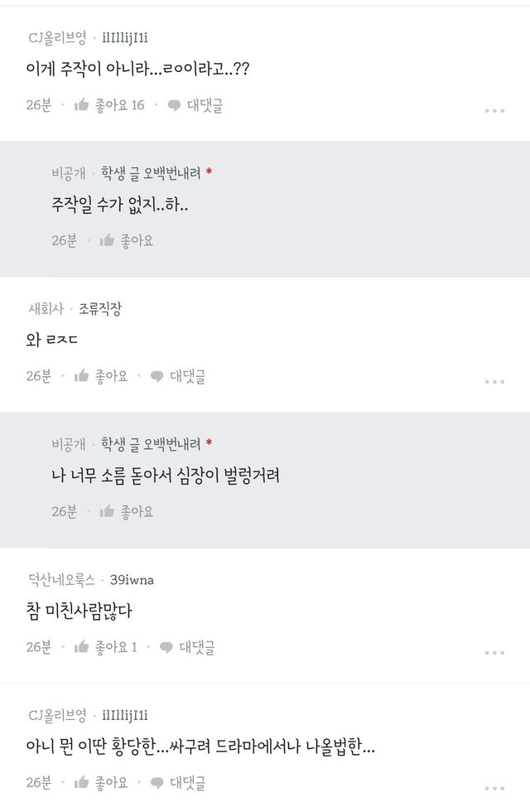
Task: Thumbs-up the '와 ㄹㅈㄷ' comment
Action: pyautogui.click(x=82, y=376)
